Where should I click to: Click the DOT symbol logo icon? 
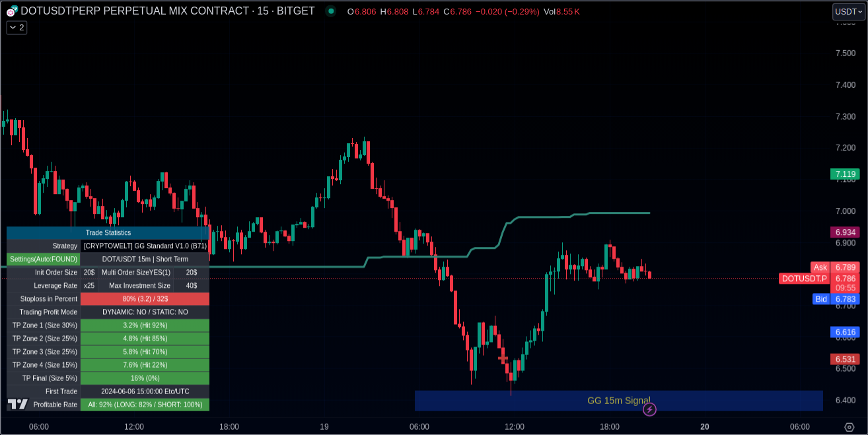[12, 11]
